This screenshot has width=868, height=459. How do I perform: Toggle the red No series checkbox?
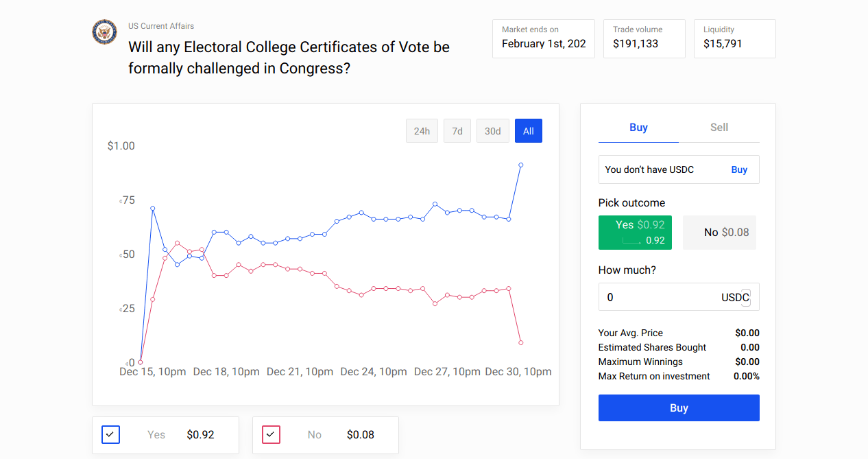coord(271,434)
